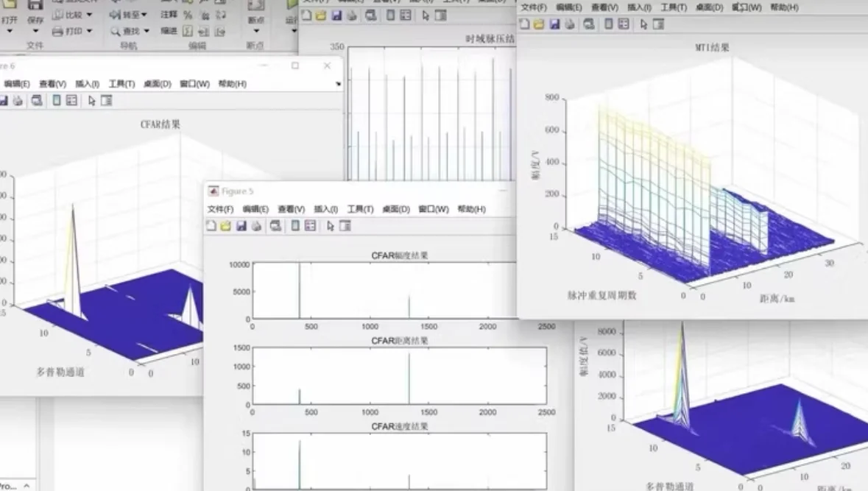The height and width of the screenshot is (491, 868).
Task: Insert Legend via Figure 5 toolbar icon
Action: click(310, 226)
